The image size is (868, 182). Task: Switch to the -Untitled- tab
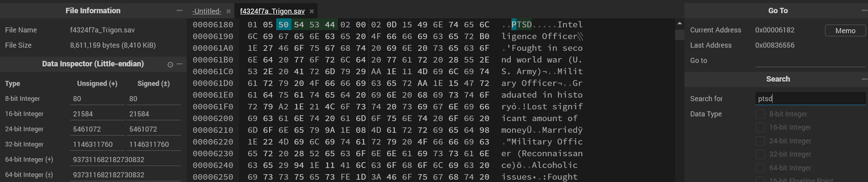(x=207, y=11)
